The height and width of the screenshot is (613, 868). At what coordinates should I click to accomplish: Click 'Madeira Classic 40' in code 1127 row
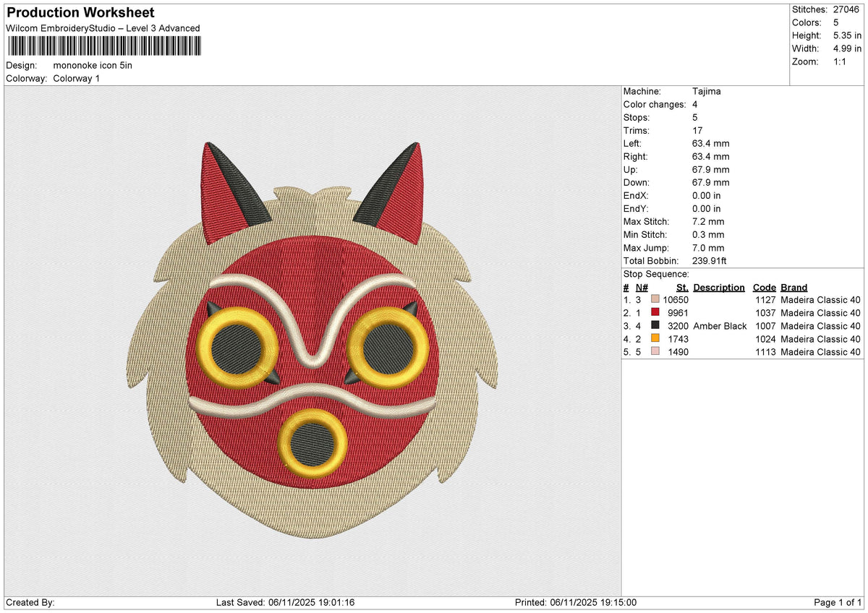coord(821,300)
